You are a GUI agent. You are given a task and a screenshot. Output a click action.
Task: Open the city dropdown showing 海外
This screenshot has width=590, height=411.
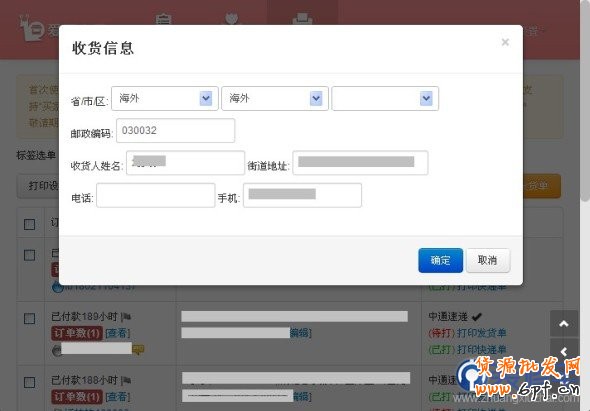(275, 98)
